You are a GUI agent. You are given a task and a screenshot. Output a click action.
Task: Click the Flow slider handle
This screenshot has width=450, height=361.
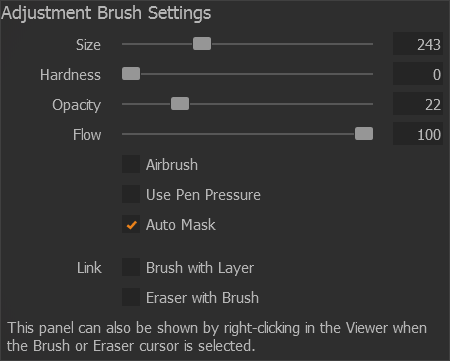tap(364, 134)
